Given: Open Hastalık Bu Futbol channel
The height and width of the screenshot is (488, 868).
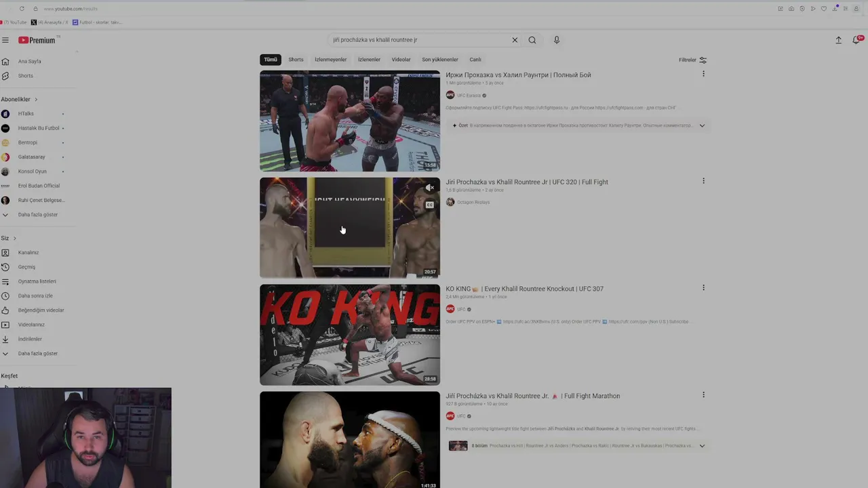Looking at the screenshot, I should [x=37, y=128].
